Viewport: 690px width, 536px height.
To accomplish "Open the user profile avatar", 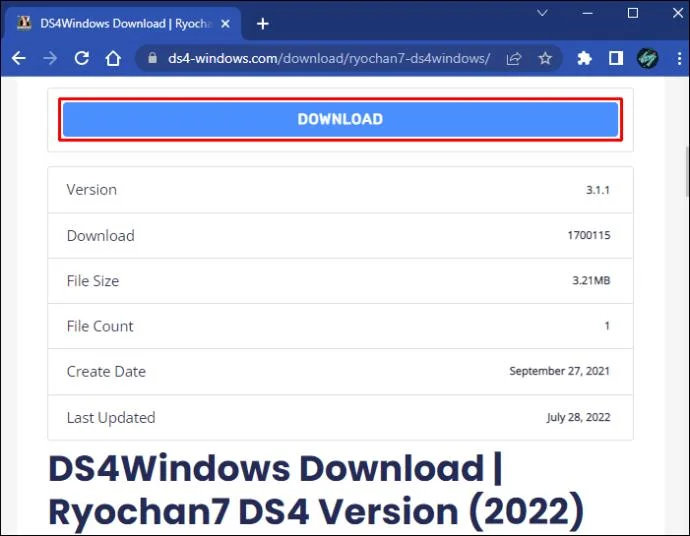I will coord(647,58).
